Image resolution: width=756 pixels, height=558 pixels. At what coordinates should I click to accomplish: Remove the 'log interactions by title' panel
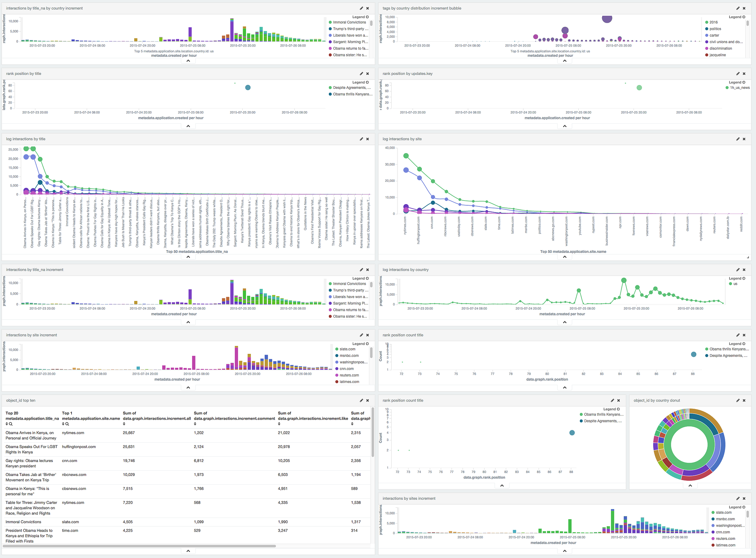pos(367,139)
